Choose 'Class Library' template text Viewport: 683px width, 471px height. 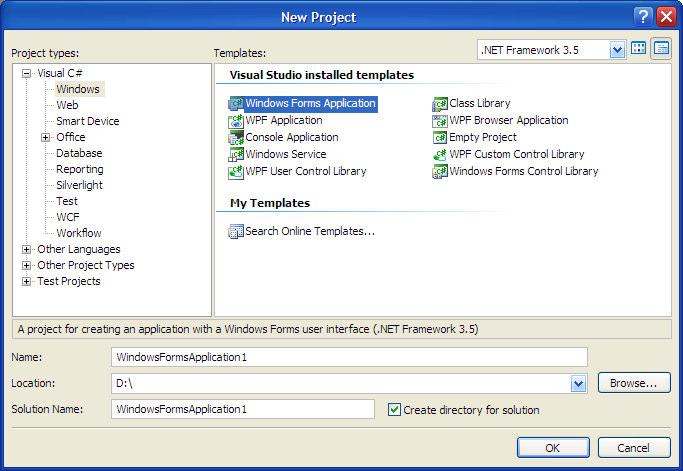coord(480,104)
